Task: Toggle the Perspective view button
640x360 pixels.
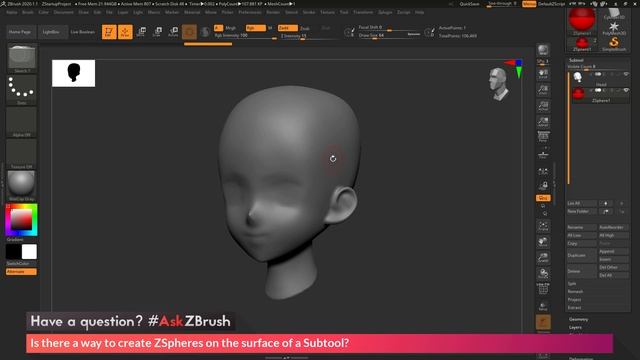Action: [543, 137]
